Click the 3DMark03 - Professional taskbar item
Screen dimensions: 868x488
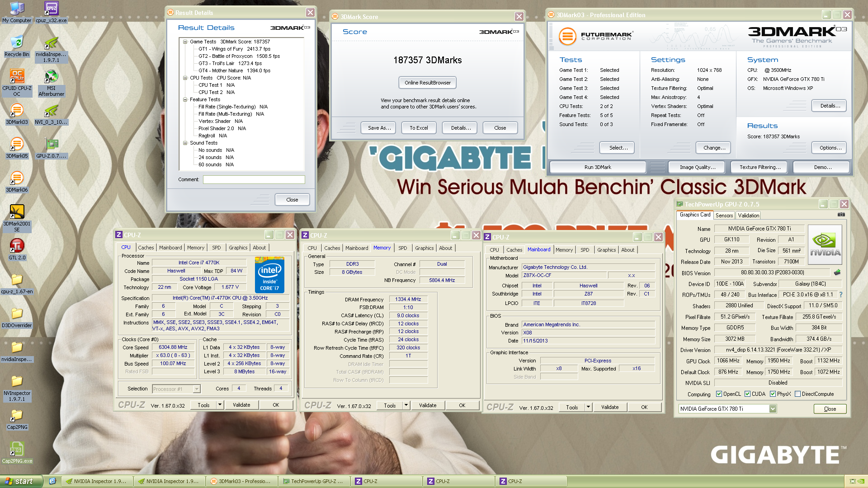point(241,481)
